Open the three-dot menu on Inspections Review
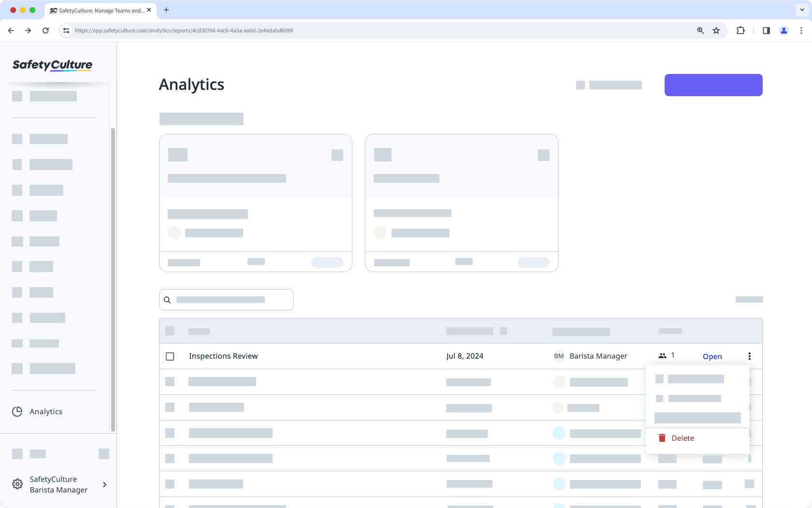 pos(750,356)
